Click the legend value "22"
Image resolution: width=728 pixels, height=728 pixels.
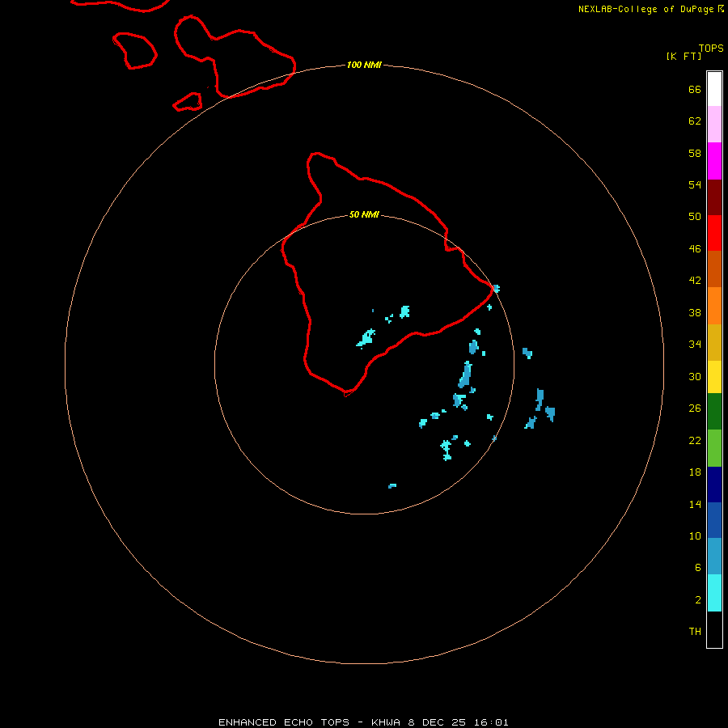[695, 440]
